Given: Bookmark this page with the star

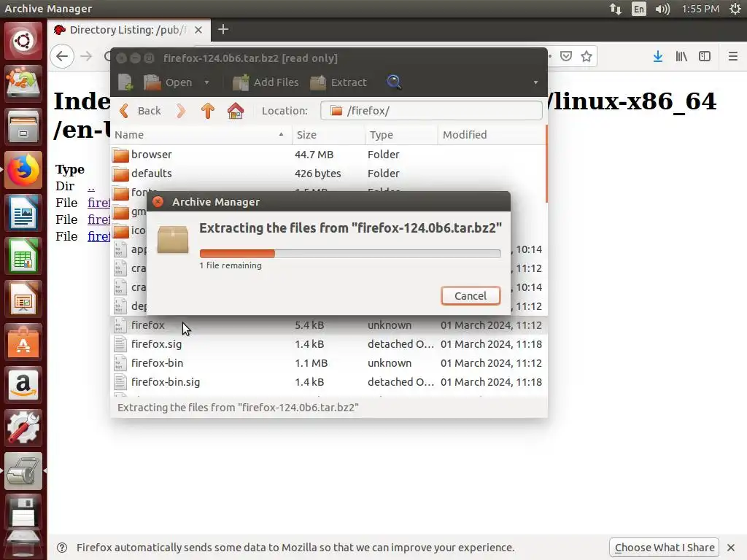Looking at the screenshot, I should [587, 56].
